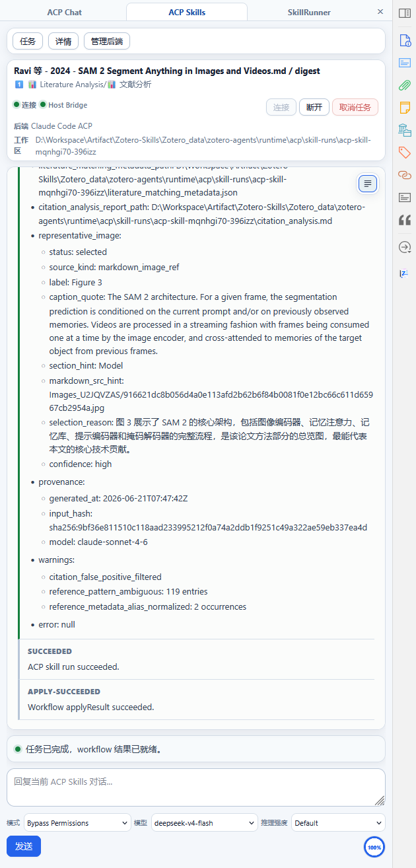The height and width of the screenshot is (868, 416).
Task: Click the representative_image: heading
Action: (80, 236)
